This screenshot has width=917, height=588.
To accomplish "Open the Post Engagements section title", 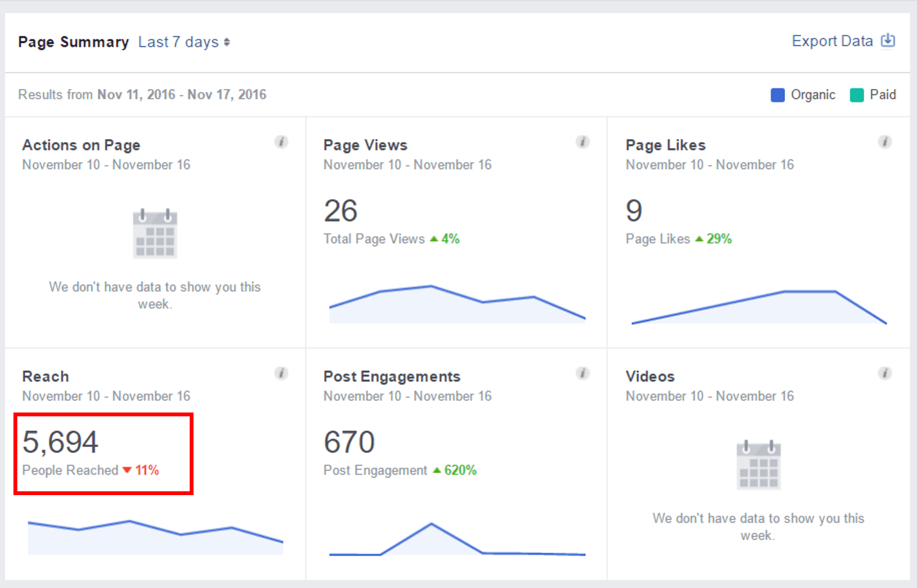I will tap(392, 377).
